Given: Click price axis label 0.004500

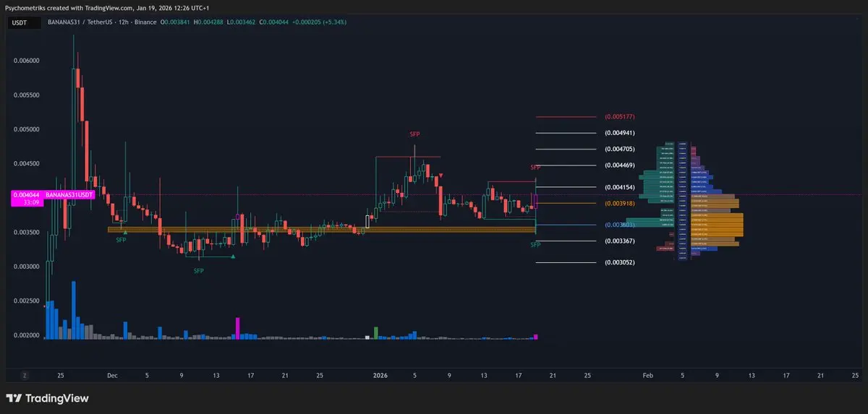Looking at the screenshot, I should pyautogui.click(x=27, y=163).
